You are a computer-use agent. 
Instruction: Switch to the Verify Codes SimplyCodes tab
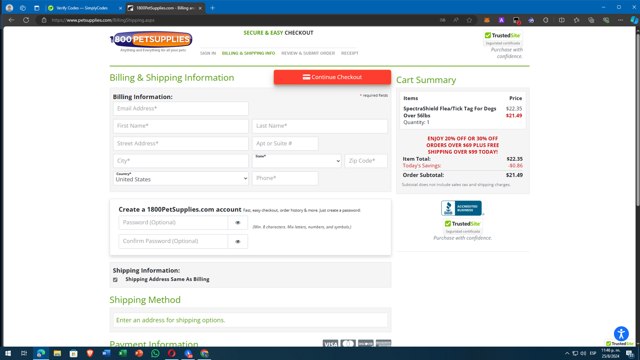click(82, 8)
